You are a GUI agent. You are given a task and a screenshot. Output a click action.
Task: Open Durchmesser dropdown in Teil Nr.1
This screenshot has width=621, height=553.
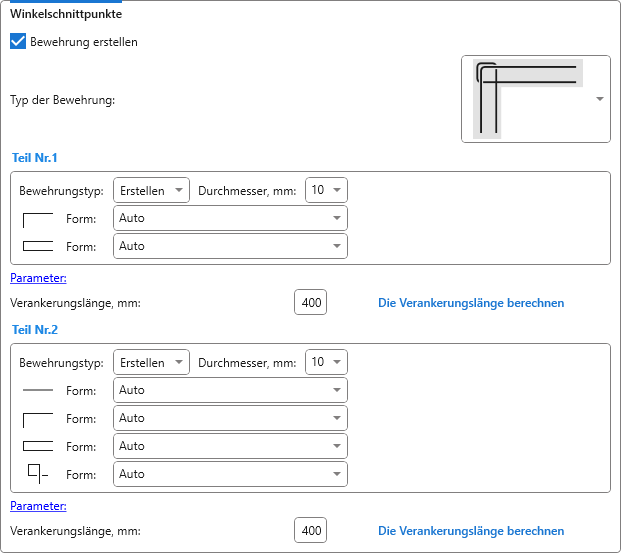pos(326,190)
